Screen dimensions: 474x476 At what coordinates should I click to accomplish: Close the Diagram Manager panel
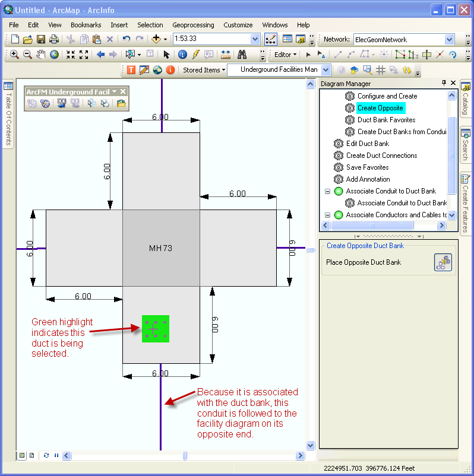453,82
